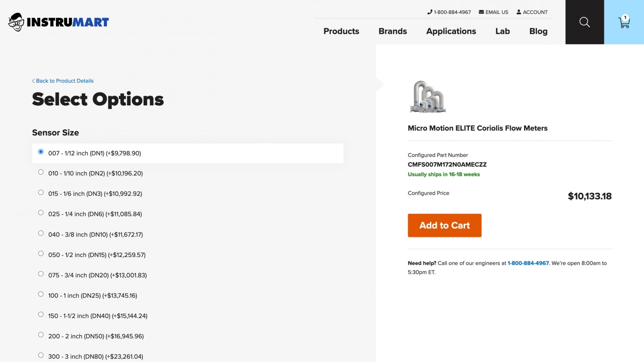
Task: Open the site search
Action: 584,22
